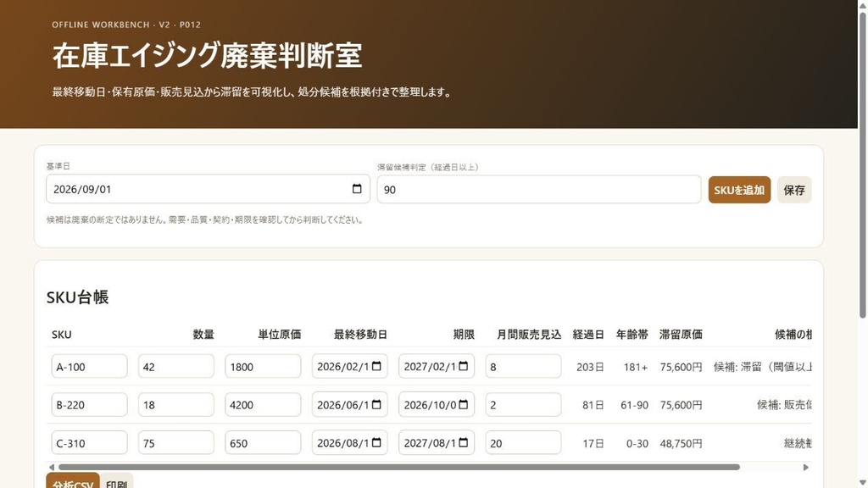Click the 経過日 column header
The height and width of the screenshot is (488, 868).
click(x=588, y=334)
